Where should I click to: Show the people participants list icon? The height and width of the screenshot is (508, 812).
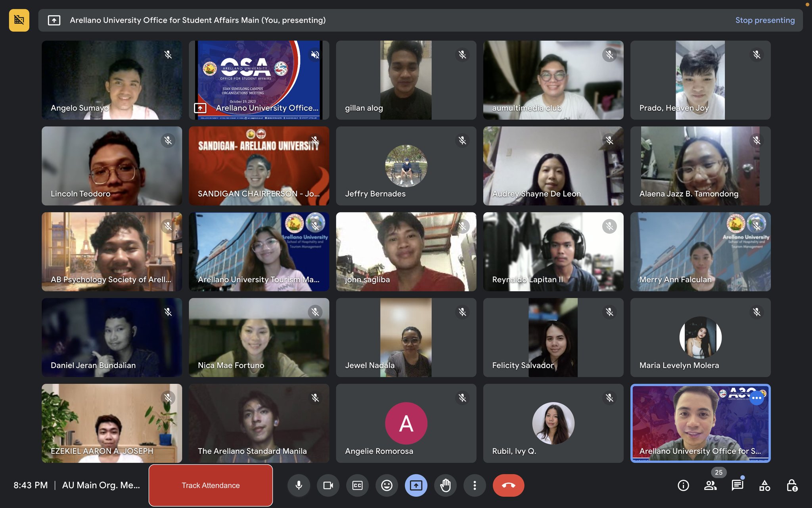click(710, 485)
